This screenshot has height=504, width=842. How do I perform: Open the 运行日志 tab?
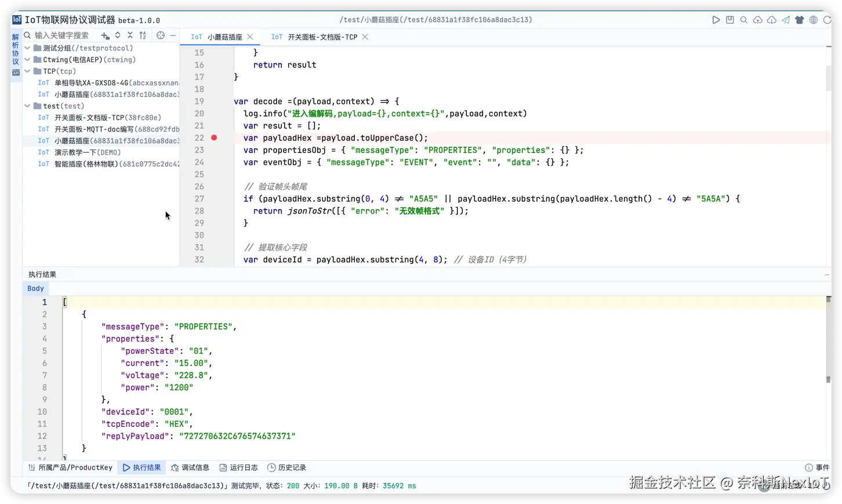click(x=238, y=467)
